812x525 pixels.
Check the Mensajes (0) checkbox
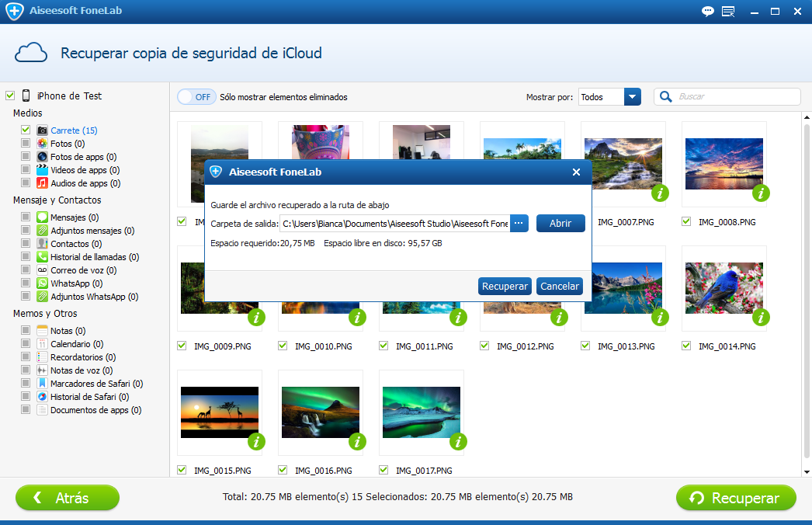pyautogui.click(x=26, y=216)
